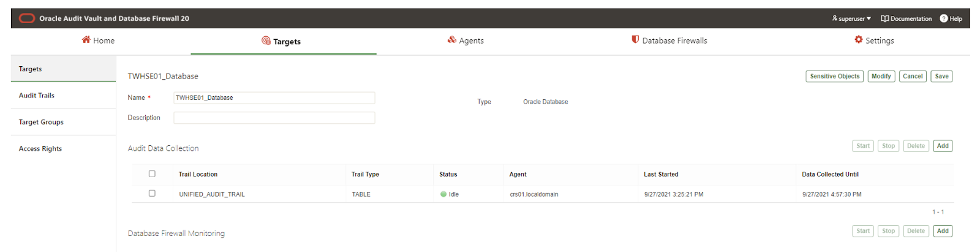Open the Help link

pos(951,18)
